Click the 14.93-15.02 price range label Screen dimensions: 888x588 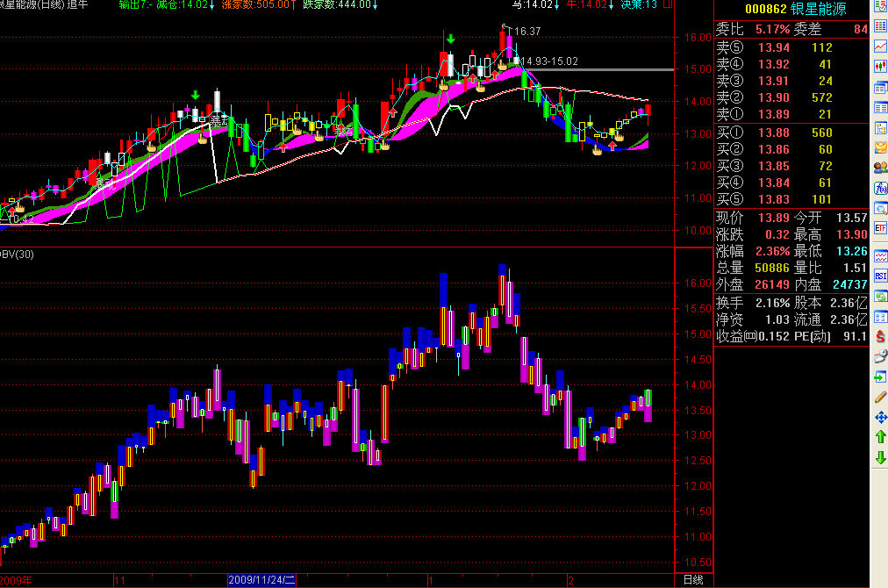click(548, 61)
